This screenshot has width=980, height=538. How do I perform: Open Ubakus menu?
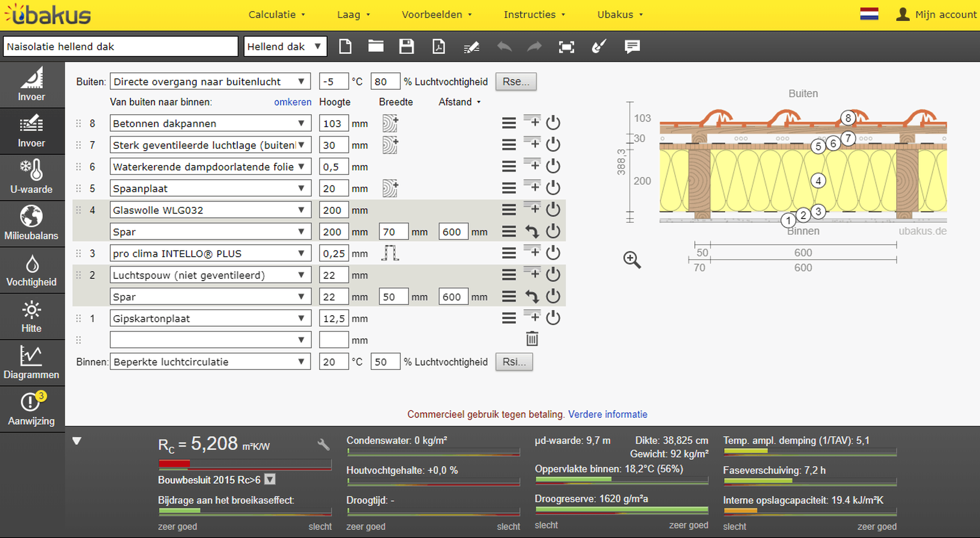pos(620,14)
